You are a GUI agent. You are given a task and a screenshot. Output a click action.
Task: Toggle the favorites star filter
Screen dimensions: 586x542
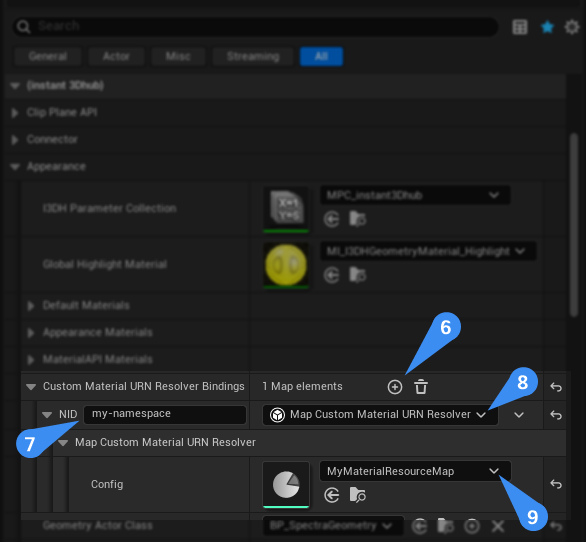click(x=547, y=27)
